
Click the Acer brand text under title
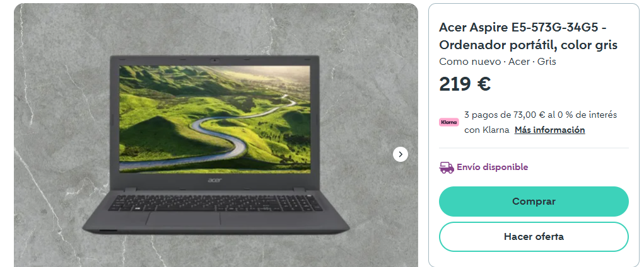coord(518,62)
